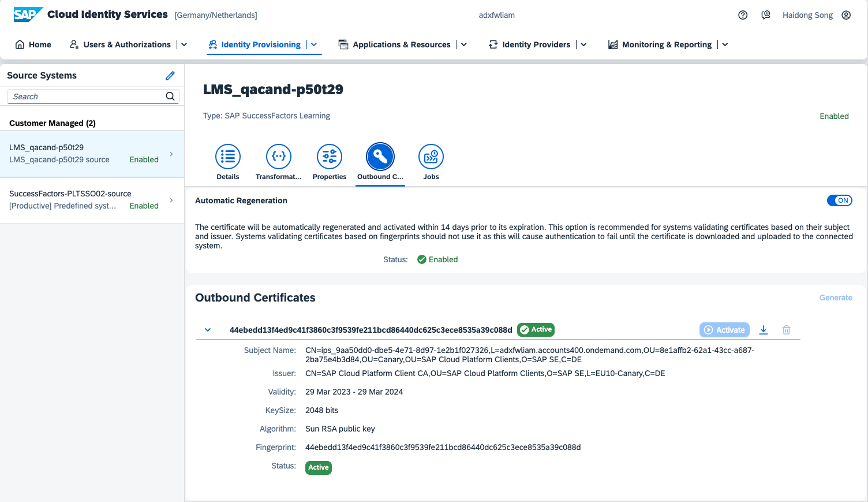Download the certificate
Viewport: 868px width, 502px height.
(x=764, y=330)
